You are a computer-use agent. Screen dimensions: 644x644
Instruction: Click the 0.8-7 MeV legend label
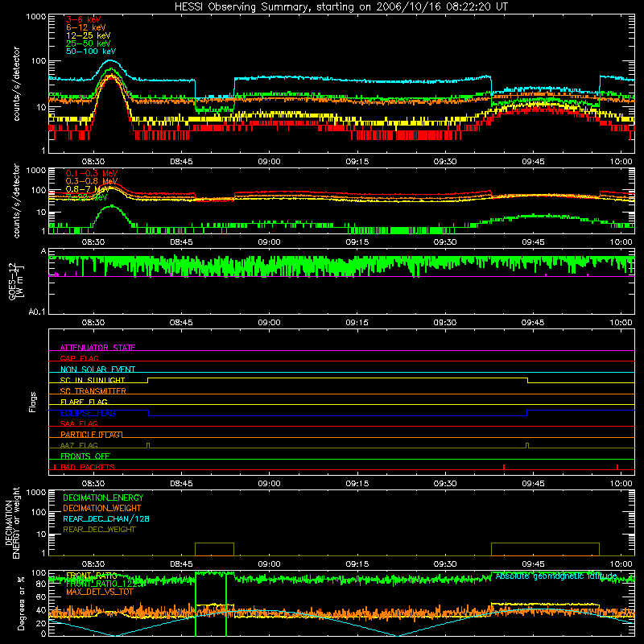click(x=88, y=189)
